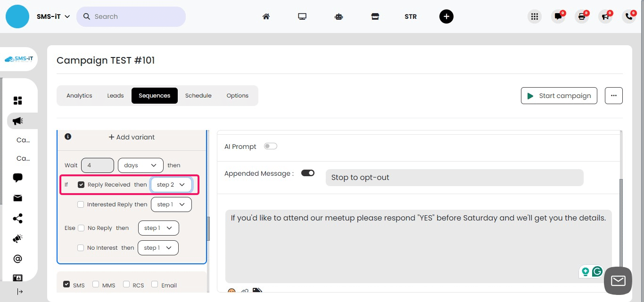The image size is (644, 302).
Task: Switch to the Schedule tab
Action: 198,95
